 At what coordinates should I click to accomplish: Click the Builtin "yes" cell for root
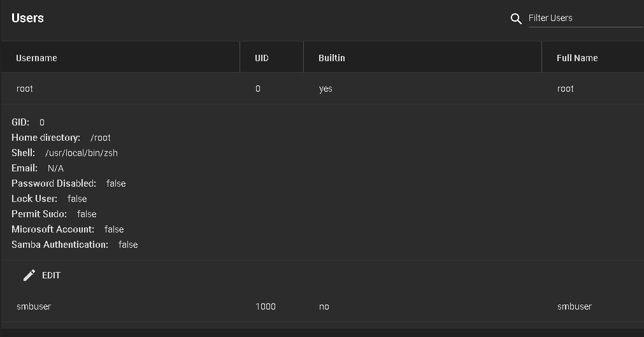(x=326, y=89)
